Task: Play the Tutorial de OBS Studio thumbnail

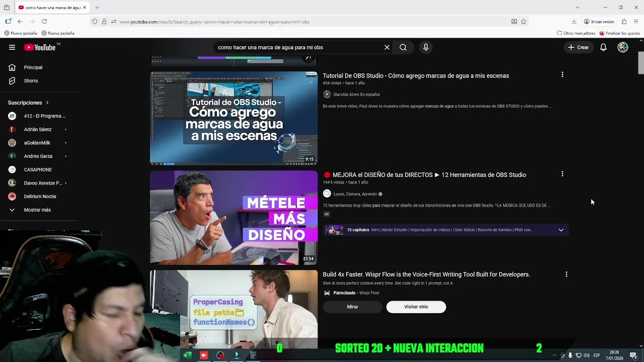Action: point(234,118)
